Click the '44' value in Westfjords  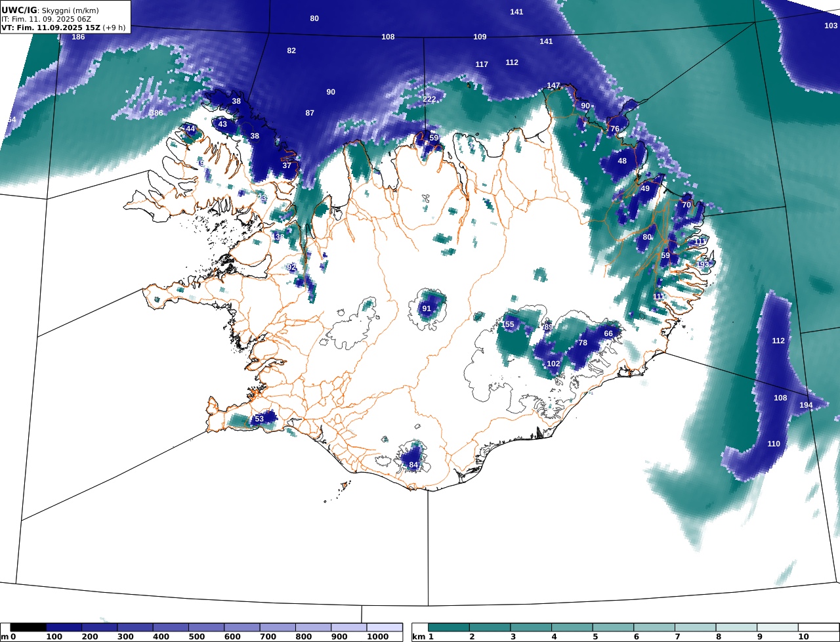(190, 129)
